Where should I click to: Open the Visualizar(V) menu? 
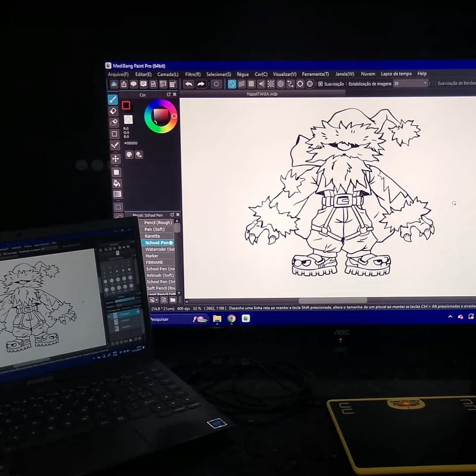pos(284,74)
